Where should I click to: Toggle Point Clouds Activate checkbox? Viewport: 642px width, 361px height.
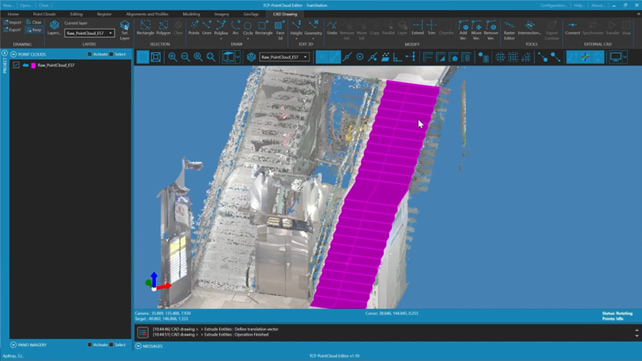click(90, 54)
